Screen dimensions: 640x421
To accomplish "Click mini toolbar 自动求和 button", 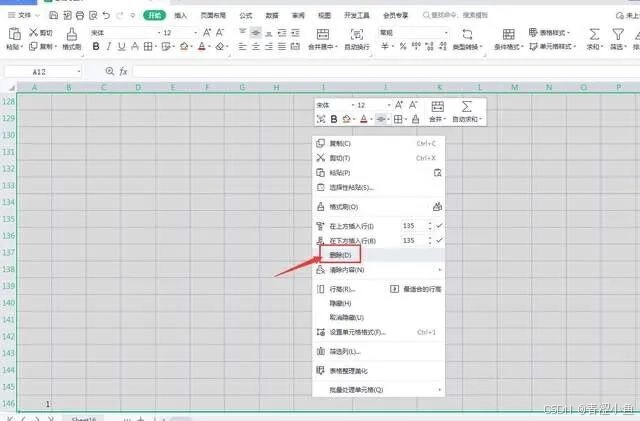I will 467,111.
